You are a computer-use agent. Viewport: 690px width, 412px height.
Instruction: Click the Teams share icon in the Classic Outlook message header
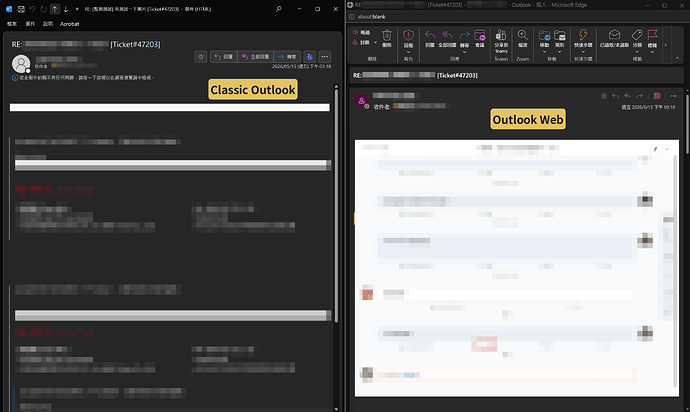(x=309, y=57)
